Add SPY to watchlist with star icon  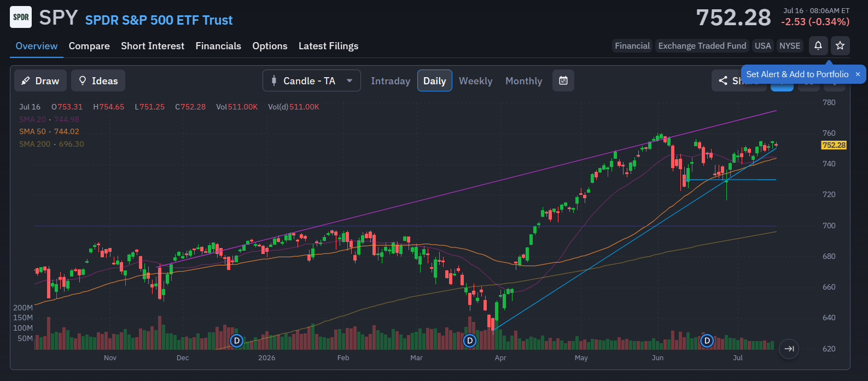(840, 46)
